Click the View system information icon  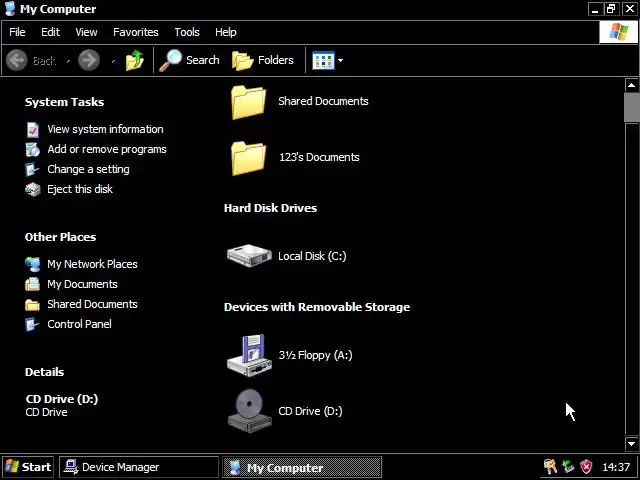click(33, 130)
